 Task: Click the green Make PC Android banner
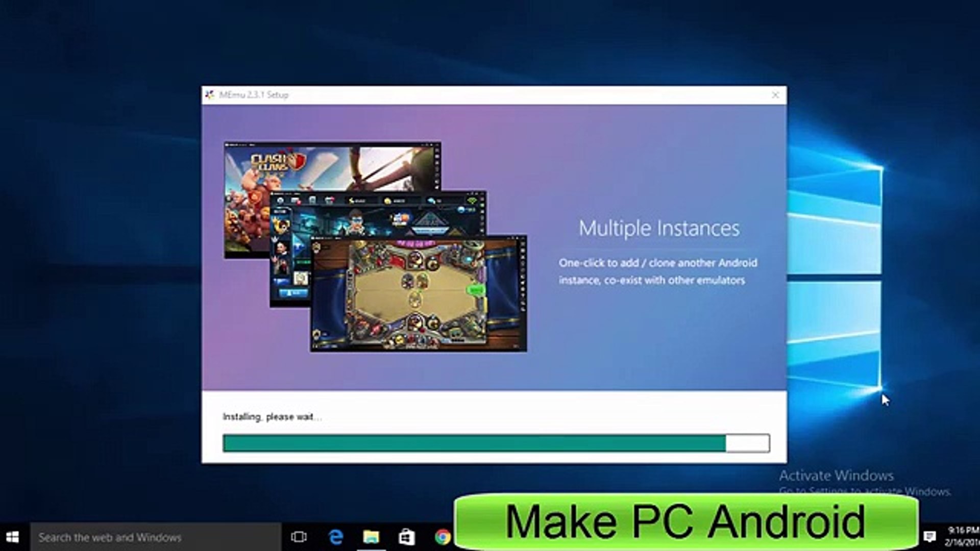click(685, 521)
